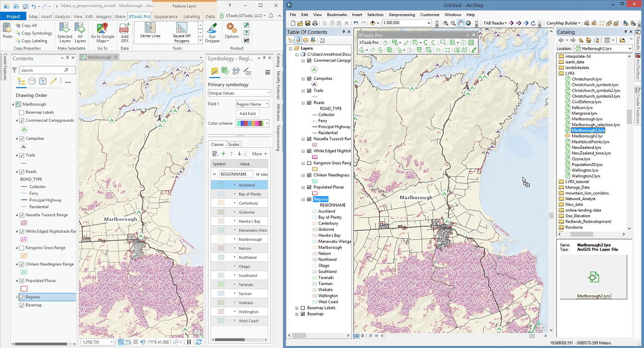
Task: Click the Marlborough2.lyrx thumbnail preview in Catalog
Action: point(593,277)
